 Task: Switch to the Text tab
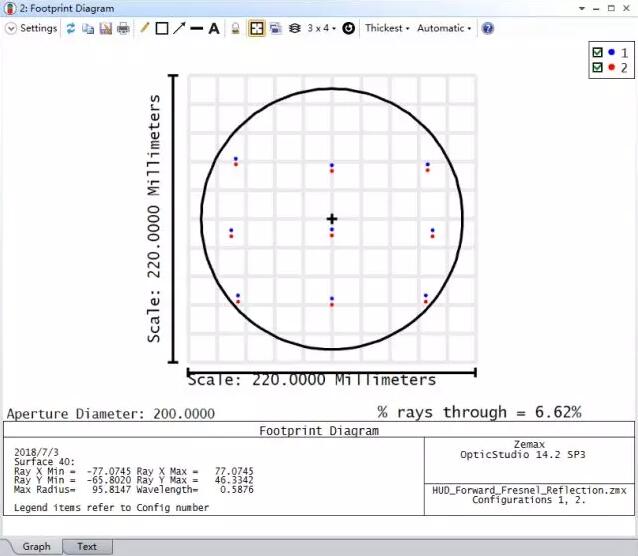coord(87,546)
